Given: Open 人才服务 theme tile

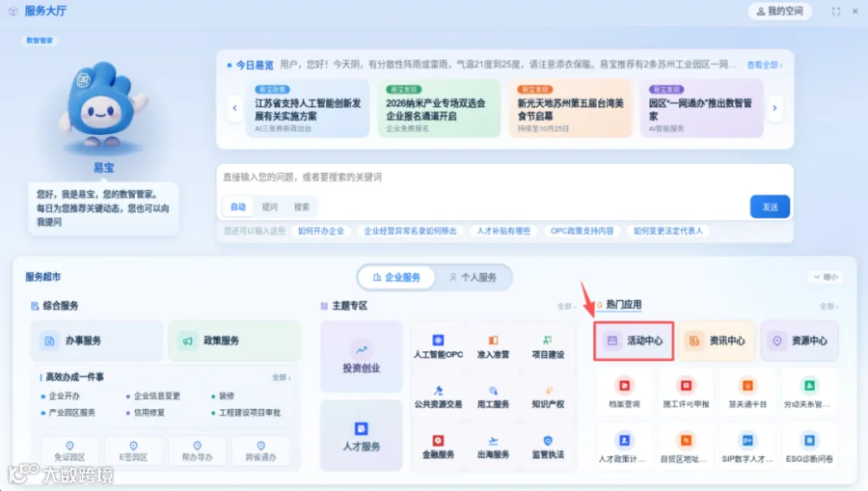Looking at the screenshot, I should tap(362, 436).
